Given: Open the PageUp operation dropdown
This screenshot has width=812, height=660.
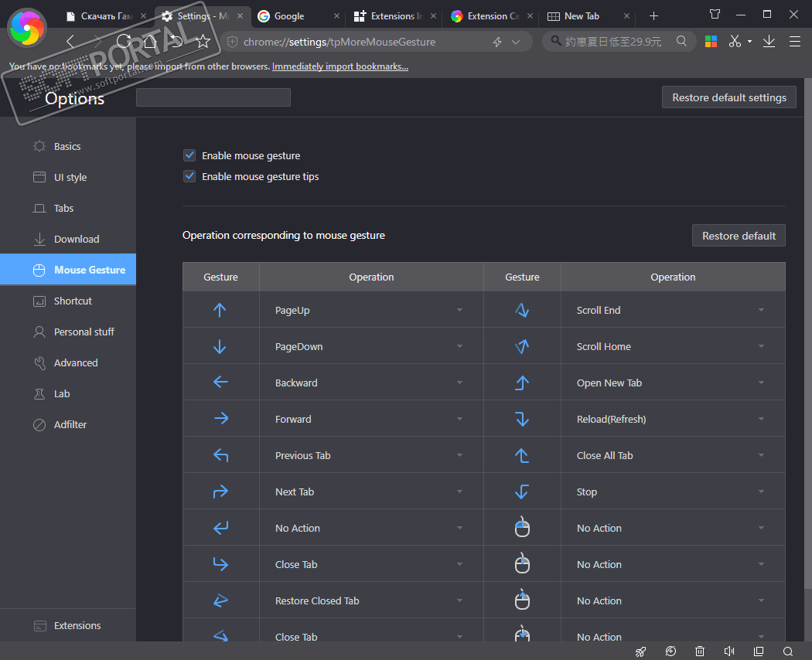Looking at the screenshot, I should [371, 310].
